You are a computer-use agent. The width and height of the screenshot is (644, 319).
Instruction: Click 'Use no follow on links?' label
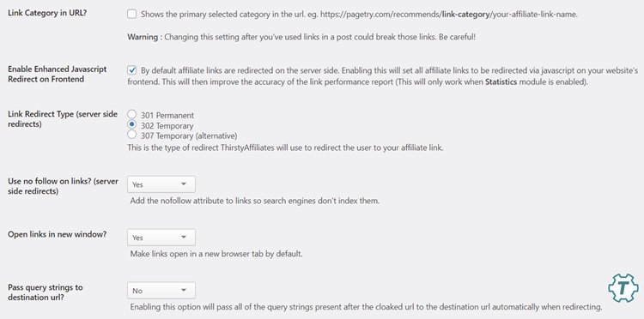(63, 186)
